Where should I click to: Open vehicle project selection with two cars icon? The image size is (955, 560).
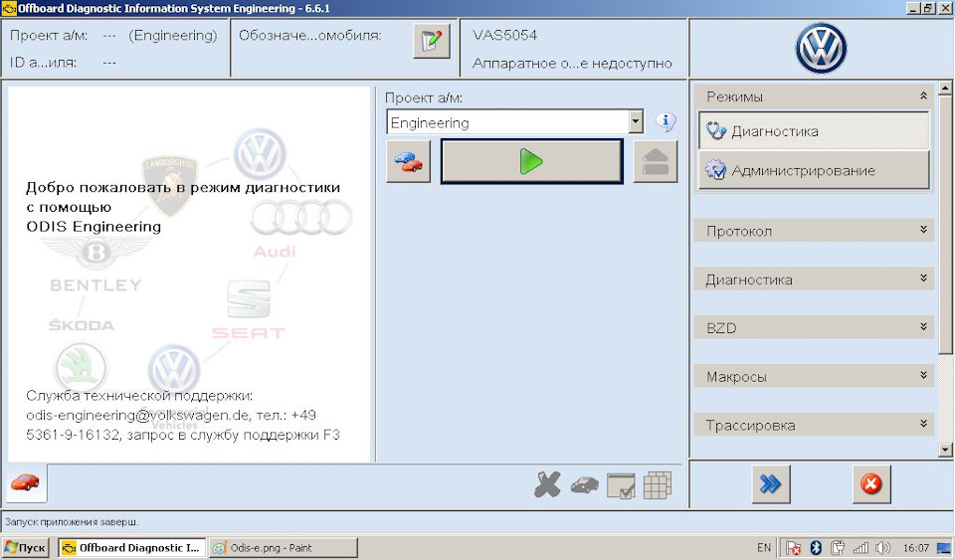click(408, 162)
